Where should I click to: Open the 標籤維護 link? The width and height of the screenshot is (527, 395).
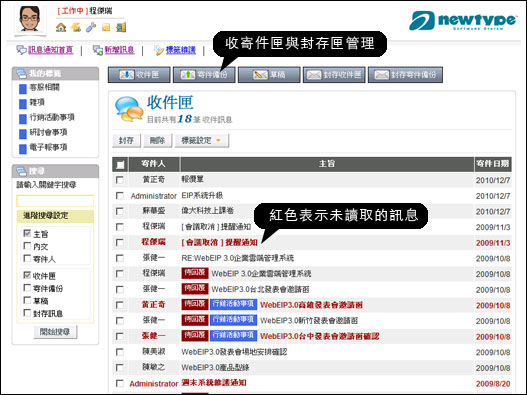point(180,50)
